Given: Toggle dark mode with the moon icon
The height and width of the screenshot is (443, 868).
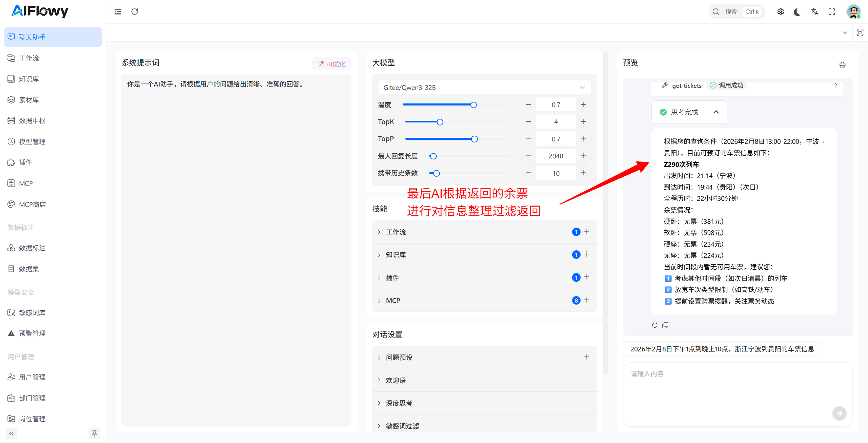Looking at the screenshot, I should (797, 12).
